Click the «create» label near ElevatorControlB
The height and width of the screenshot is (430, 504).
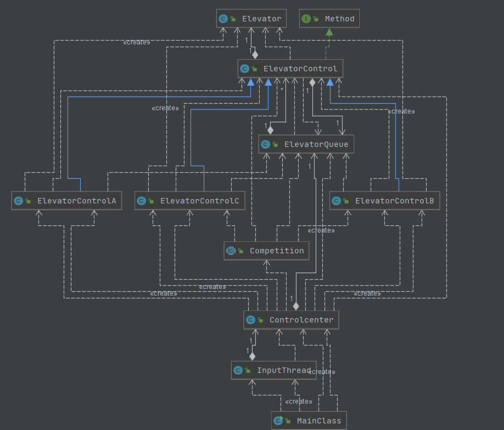pyautogui.click(x=401, y=111)
